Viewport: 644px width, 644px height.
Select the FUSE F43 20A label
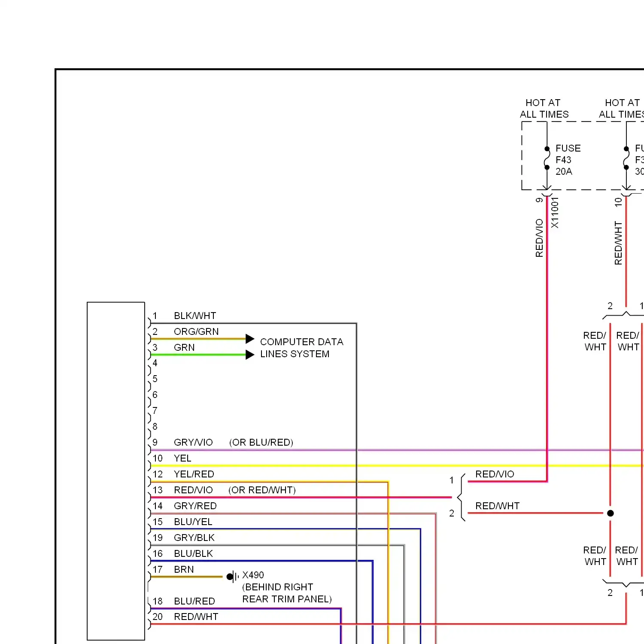click(568, 160)
